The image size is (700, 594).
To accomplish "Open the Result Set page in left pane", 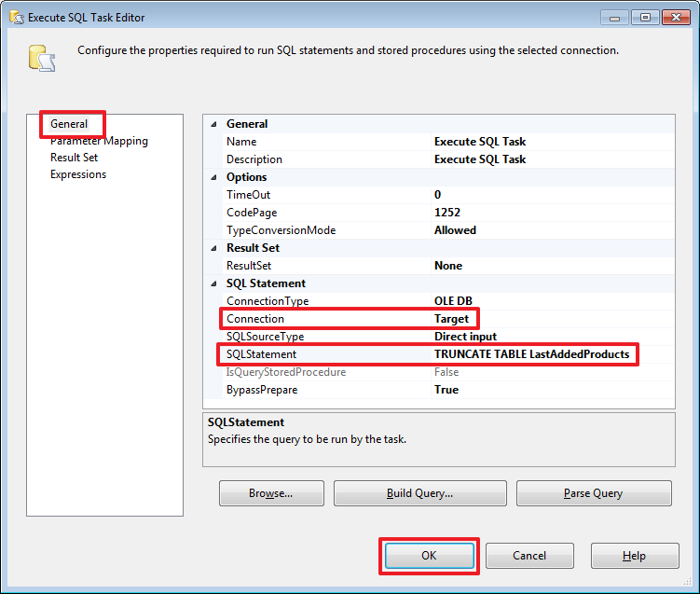I will pyautogui.click(x=75, y=158).
